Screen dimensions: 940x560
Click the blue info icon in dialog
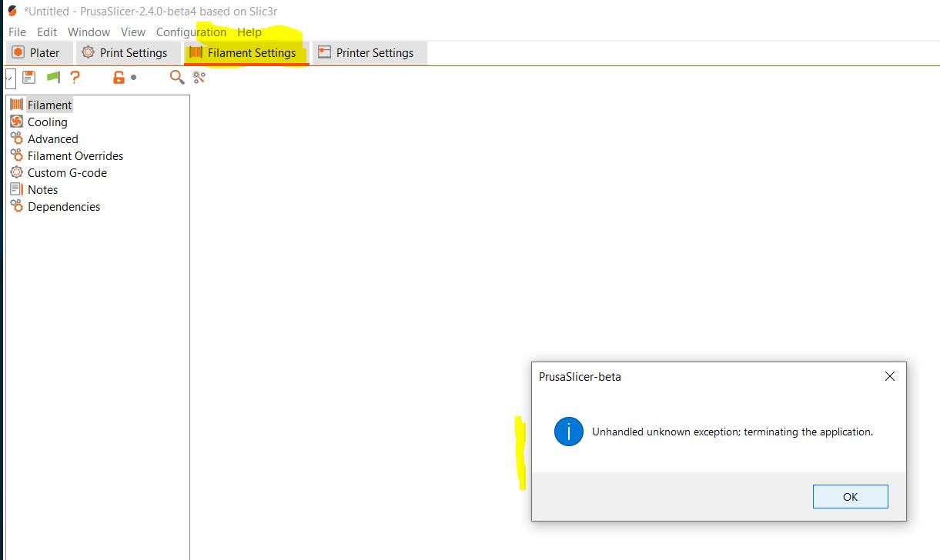click(569, 432)
